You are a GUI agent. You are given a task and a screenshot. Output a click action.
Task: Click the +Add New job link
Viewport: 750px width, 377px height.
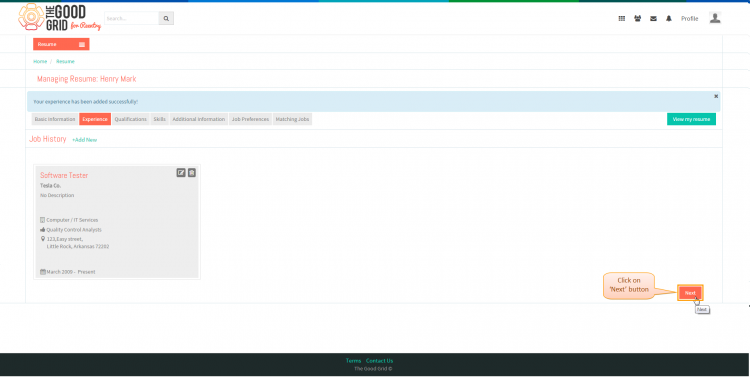85,140
